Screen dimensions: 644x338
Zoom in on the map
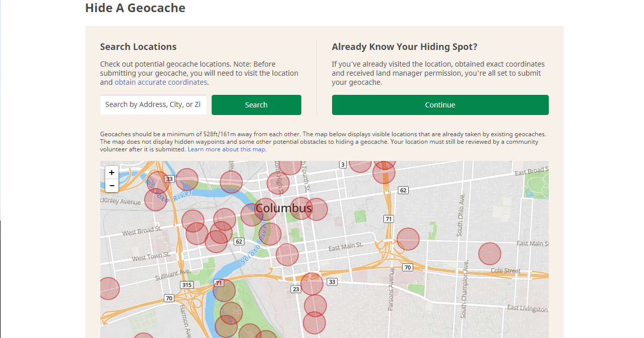111,173
